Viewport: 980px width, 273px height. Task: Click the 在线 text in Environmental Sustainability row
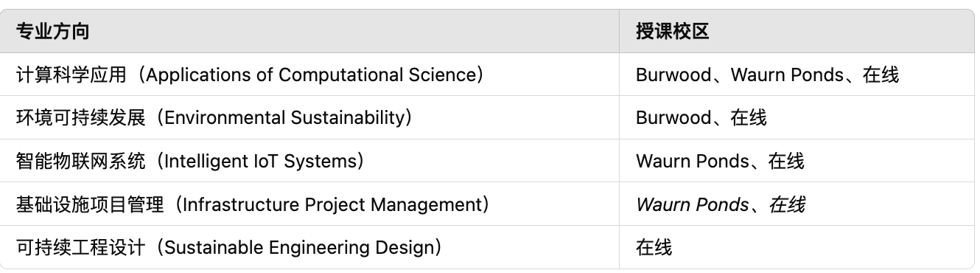(749, 117)
